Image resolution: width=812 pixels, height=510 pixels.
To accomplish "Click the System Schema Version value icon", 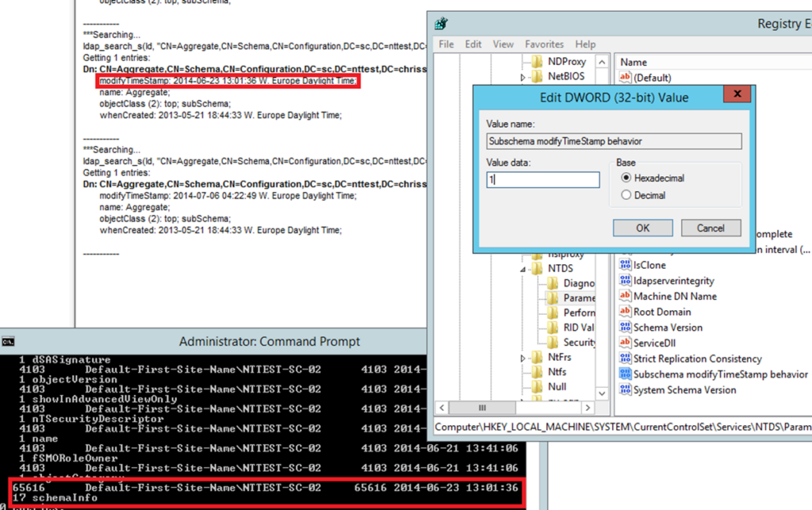I will pyautogui.click(x=625, y=389).
